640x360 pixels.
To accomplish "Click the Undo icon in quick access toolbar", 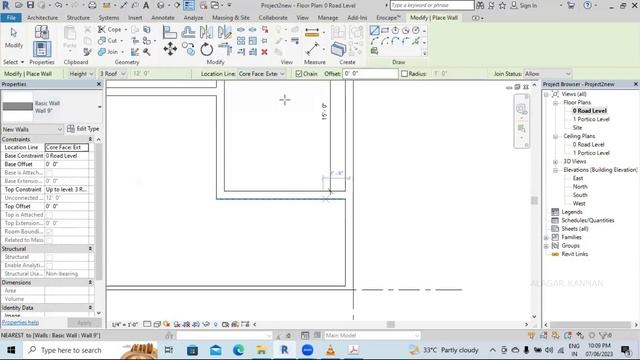I will tap(58, 5).
